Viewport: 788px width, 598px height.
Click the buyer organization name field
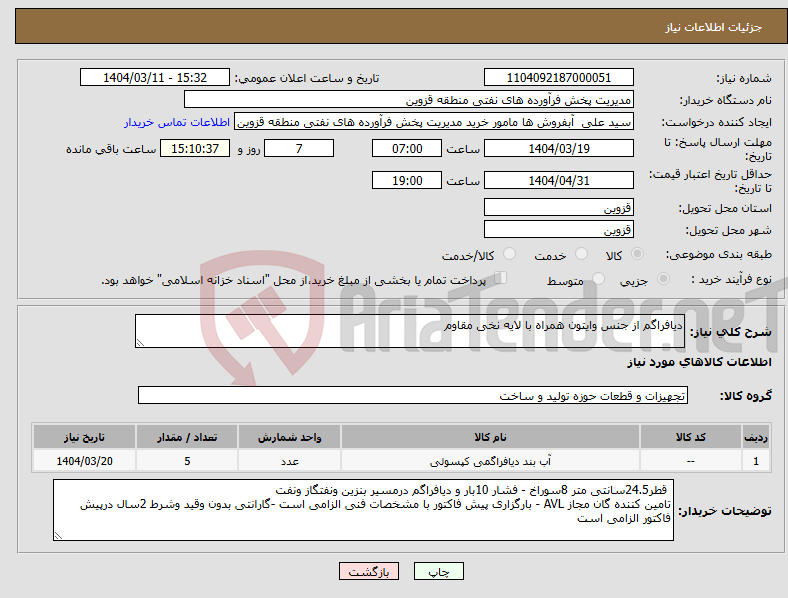pos(409,99)
